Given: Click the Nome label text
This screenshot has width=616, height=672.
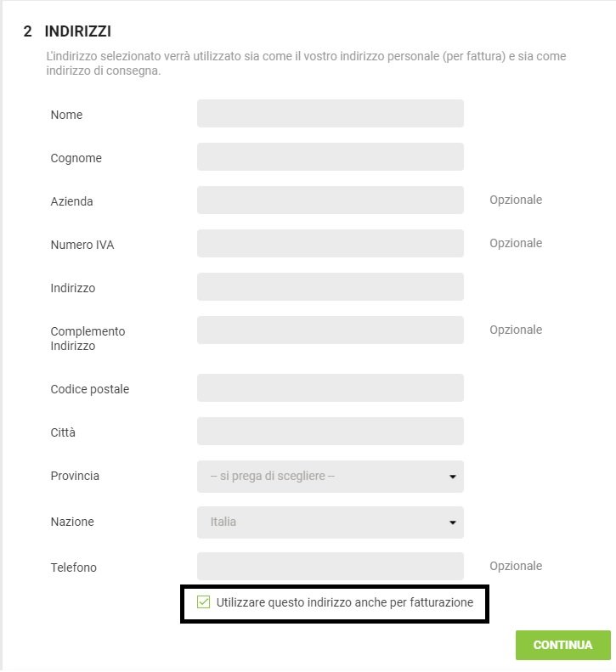Looking at the screenshot, I should 66,115.
